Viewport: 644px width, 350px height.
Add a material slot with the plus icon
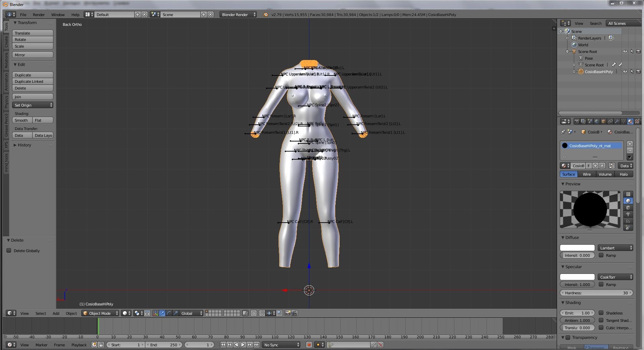[630, 144]
